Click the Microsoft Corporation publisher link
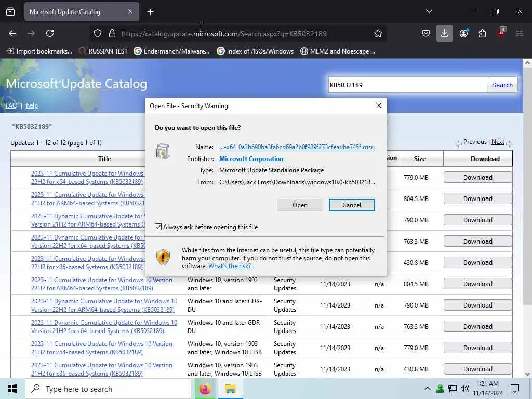The height and width of the screenshot is (399, 532). tap(251, 159)
